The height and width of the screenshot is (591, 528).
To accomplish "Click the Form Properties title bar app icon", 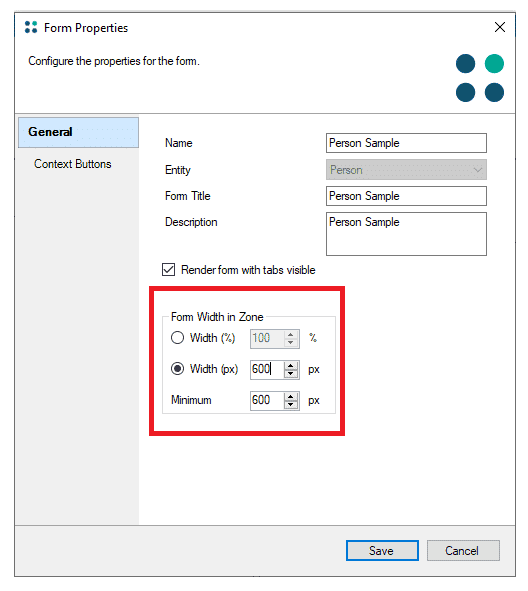I will (x=31, y=27).
